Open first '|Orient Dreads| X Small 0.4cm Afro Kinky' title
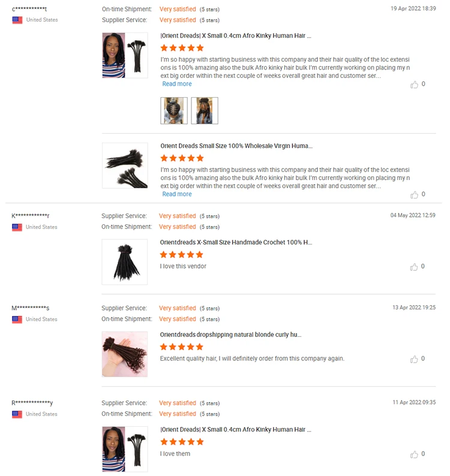 236,35
